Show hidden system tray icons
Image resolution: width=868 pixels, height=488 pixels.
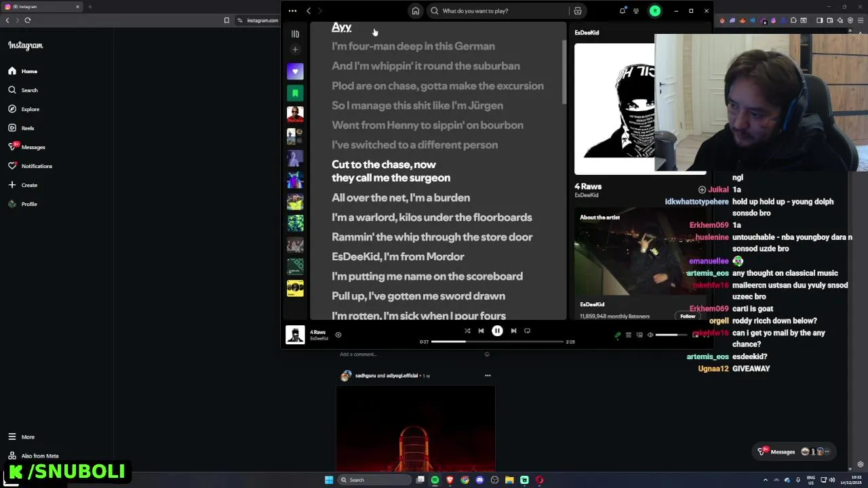(x=766, y=480)
